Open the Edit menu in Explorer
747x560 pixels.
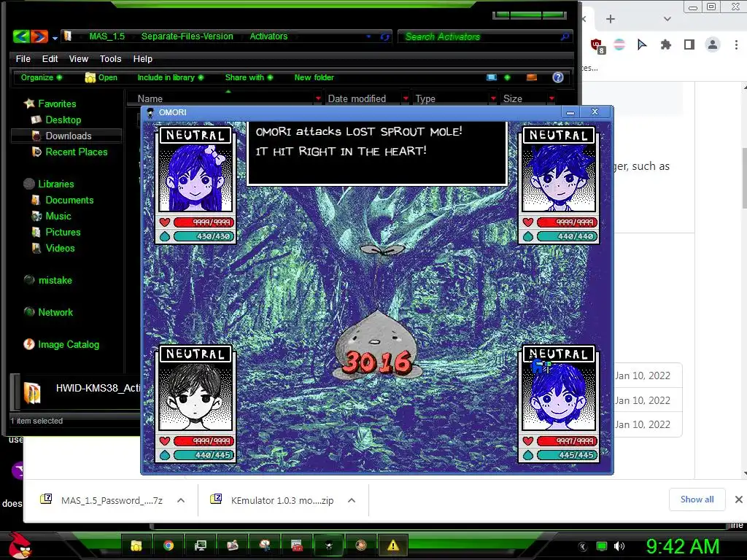pyautogui.click(x=50, y=58)
